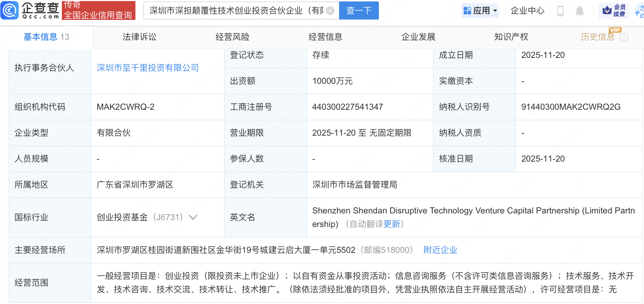Open the 知识产权 tab
The height and width of the screenshot is (304, 644).
[511, 37]
